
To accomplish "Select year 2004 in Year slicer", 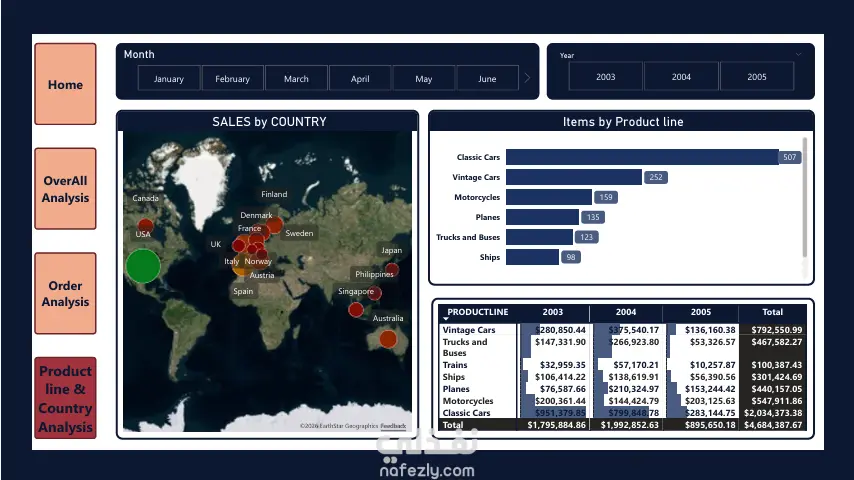I will (x=681, y=77).
